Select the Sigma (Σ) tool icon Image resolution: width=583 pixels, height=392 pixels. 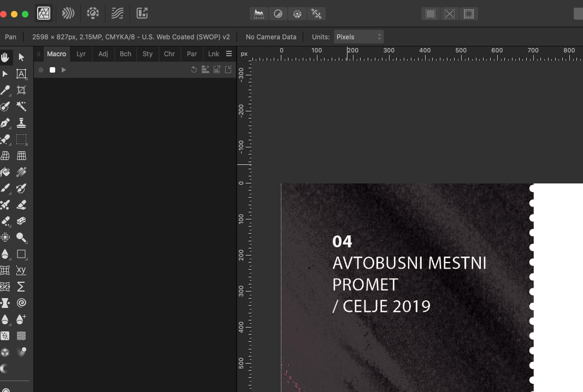[x=21, y=287]
